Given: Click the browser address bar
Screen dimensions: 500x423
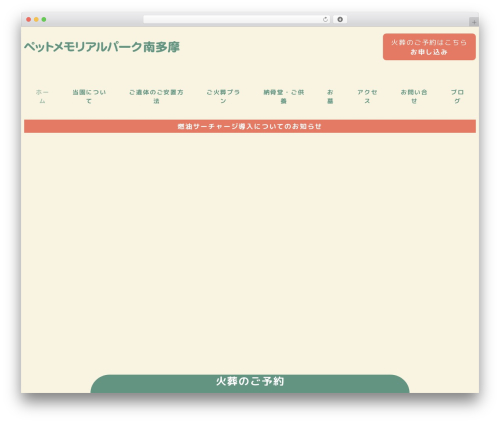Looking at the screenshot, I should [237, 19].
